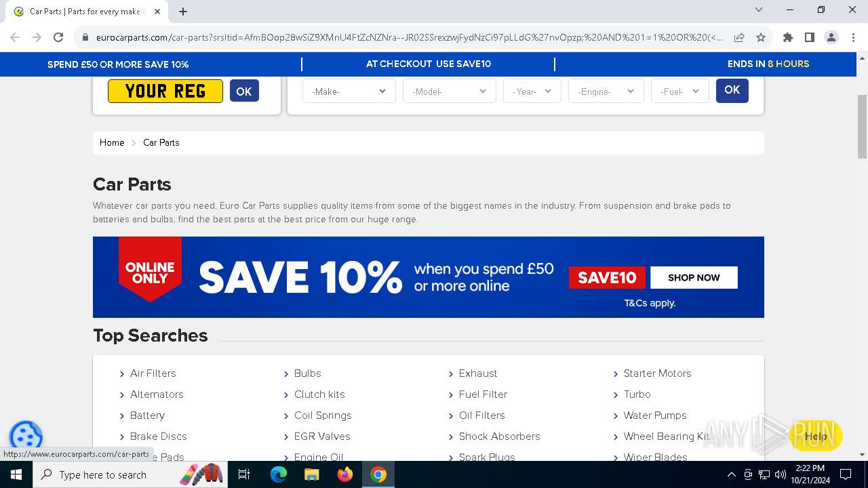Select Car Parts in the breadcrumb
The image size is (868, 488).
pos(161,142)
